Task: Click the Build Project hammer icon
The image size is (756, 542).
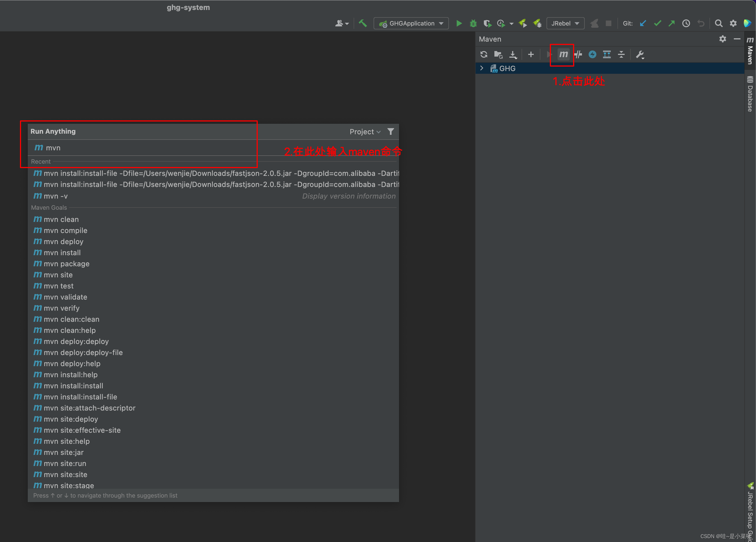Action: tap(363, 23)
